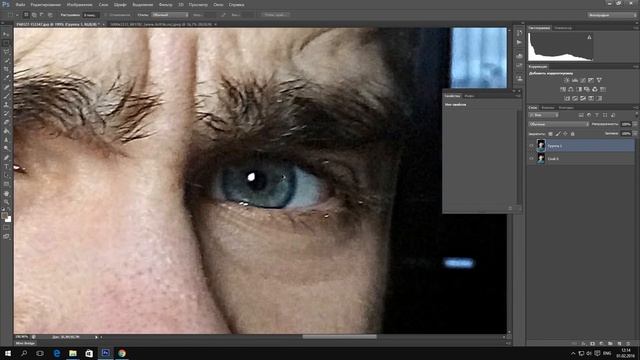Filter layers by type layers
Screen dimensions: 640x360
pos(597,116)
